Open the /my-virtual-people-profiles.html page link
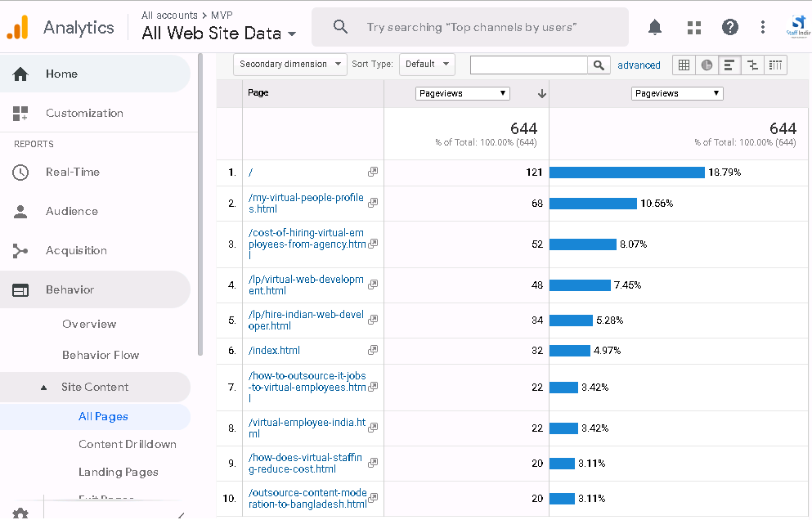Screen dimensions: 812x520 click(x=306, y=204)
